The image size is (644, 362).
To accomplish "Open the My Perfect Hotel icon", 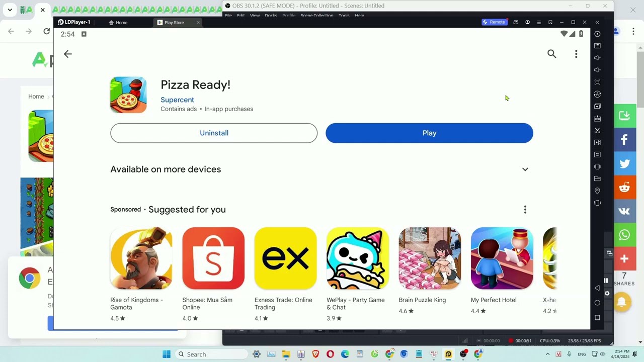I will coord(502,258).
